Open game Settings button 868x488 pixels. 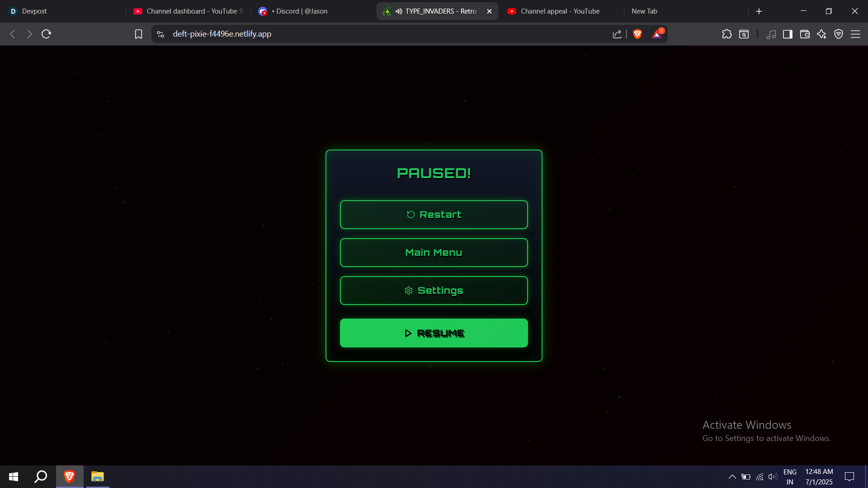pyautogui.click(x=434, y=291)
